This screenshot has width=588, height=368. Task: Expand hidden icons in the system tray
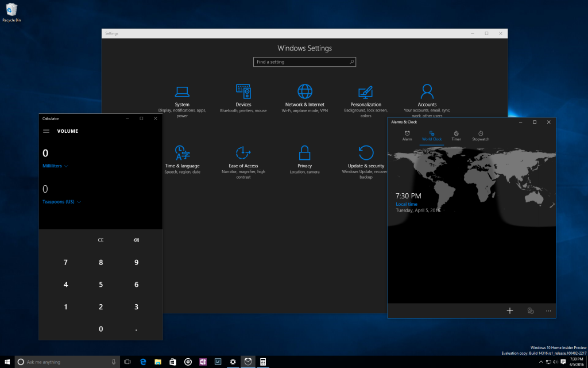coord(540,362)
